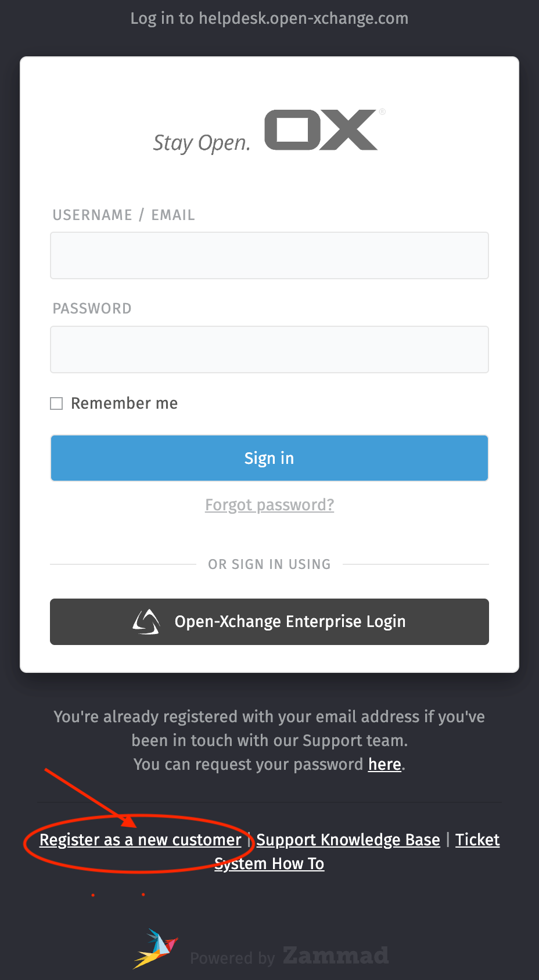539x980 pixels.
Task: Click the PASSWORD field label
Action: (92, 309)
